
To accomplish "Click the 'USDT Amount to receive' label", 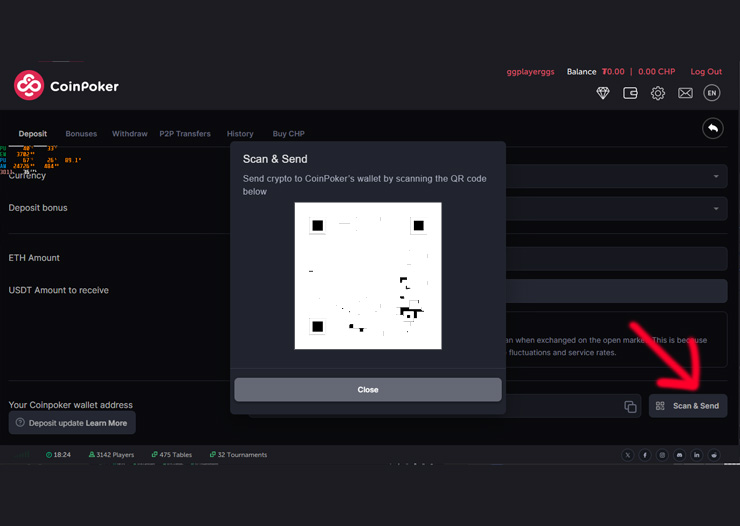I will (59, 290).
